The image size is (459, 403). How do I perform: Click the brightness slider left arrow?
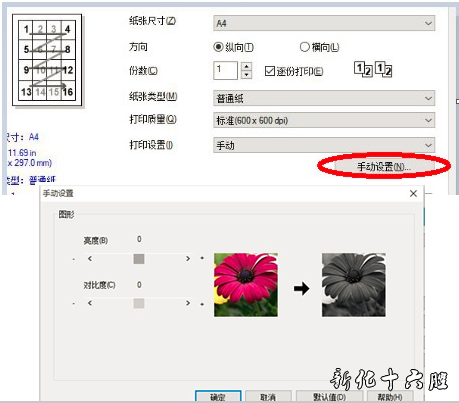90,258
